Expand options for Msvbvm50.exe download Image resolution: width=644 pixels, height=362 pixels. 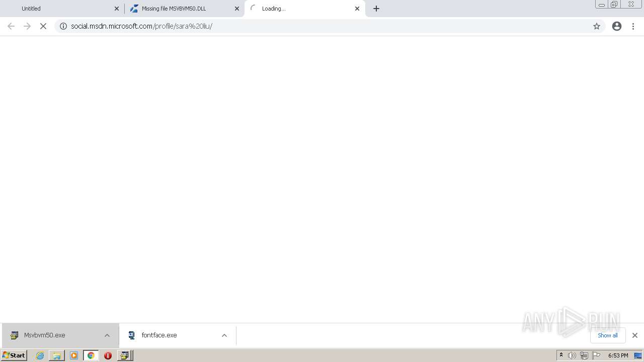tap(107, 335)
